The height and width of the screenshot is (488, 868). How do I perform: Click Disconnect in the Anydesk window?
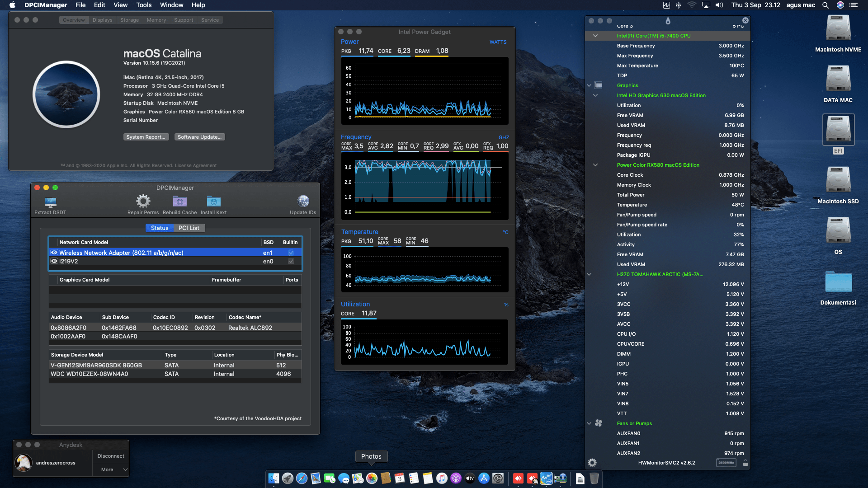pyautogui.click(x=110, y=455)
